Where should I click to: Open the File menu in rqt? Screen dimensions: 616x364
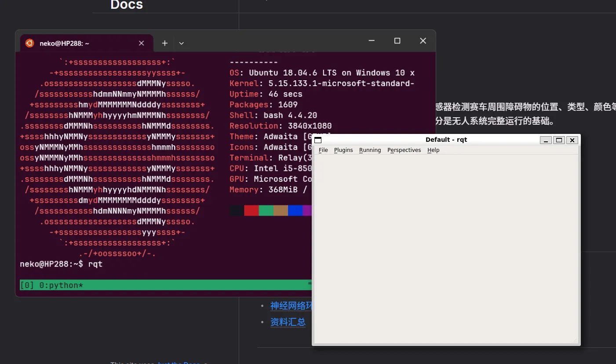[x=323, y=150]
